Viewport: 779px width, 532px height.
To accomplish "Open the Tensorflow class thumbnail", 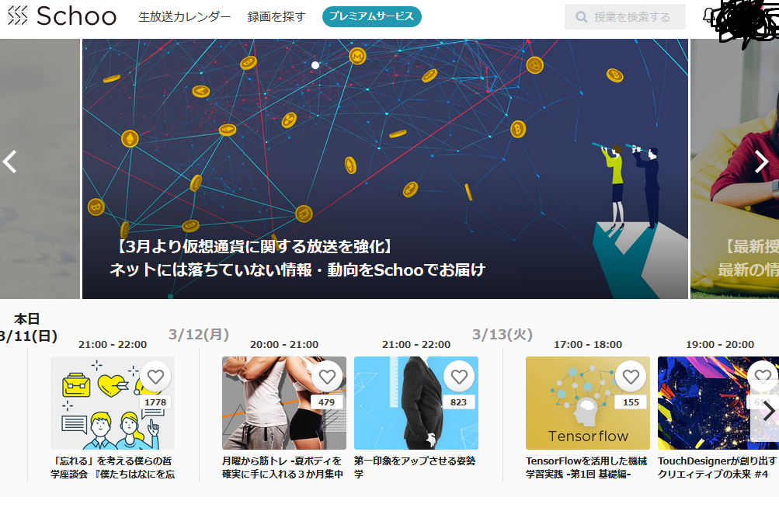I will 588,403.
